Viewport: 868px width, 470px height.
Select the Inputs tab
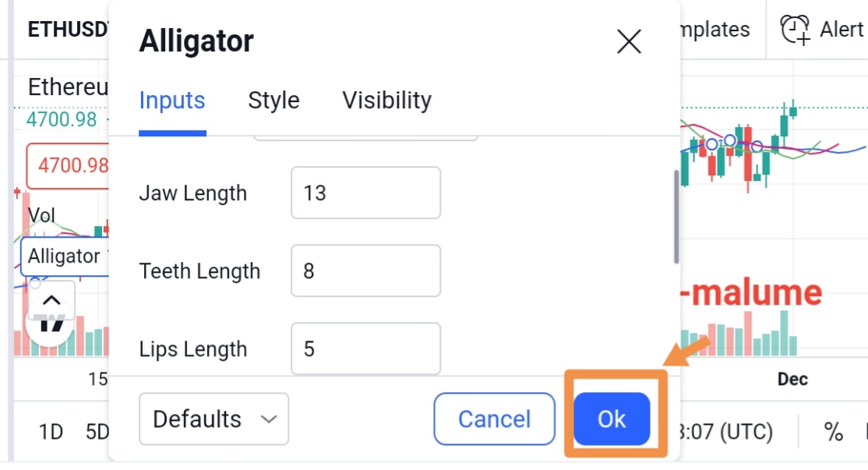tap(172, 101)
